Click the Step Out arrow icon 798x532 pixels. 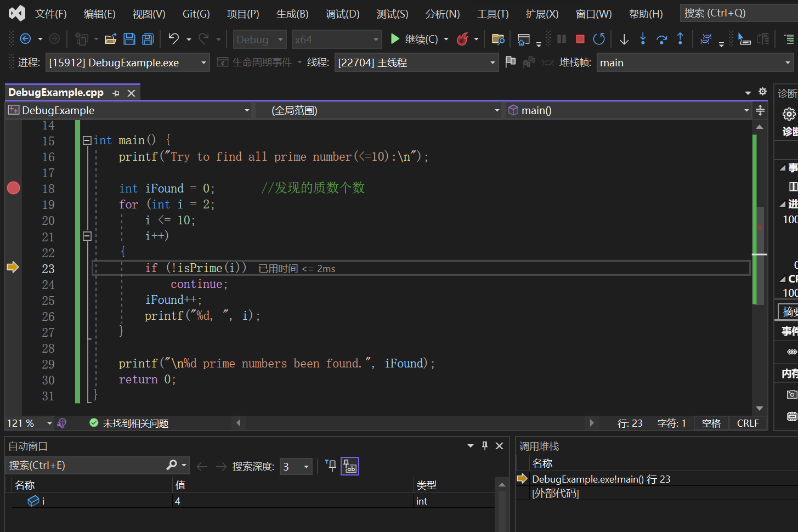(x=680, y=39)
